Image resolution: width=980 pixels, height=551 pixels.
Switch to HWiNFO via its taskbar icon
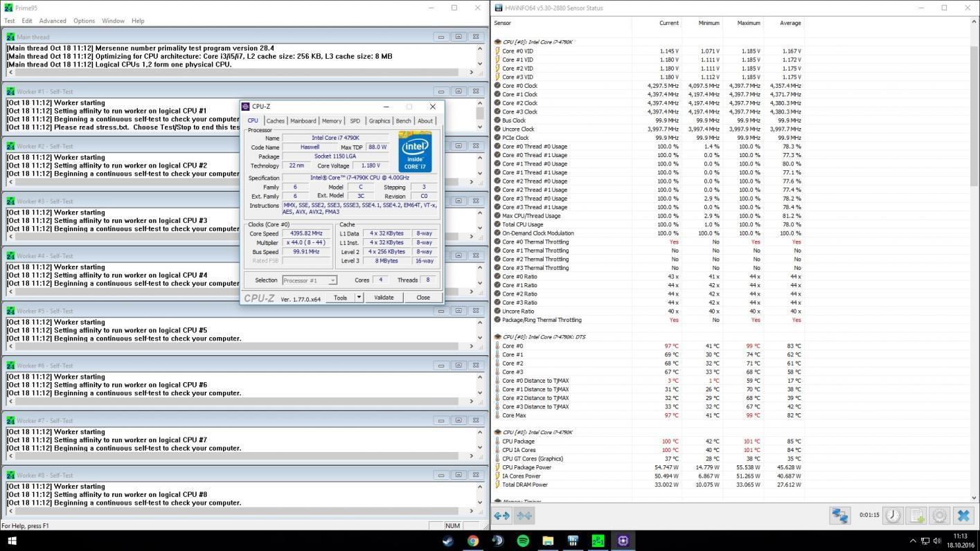(x=573, y=541)
